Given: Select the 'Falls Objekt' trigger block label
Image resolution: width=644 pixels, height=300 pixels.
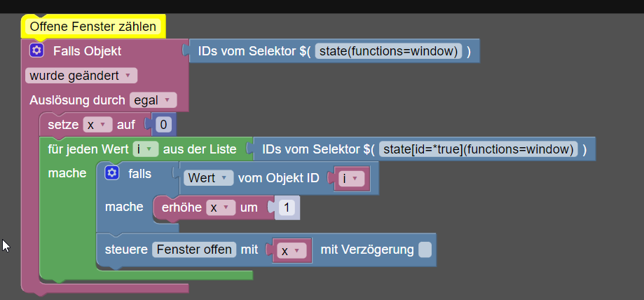Looking at the screenshot, I should 87,51.
